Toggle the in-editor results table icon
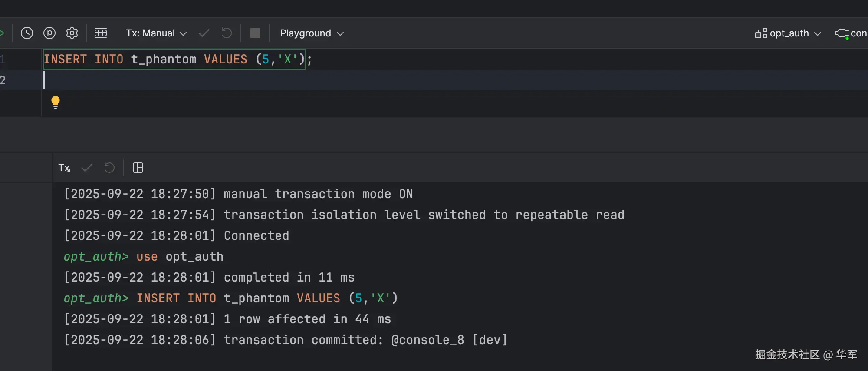The image size is (868, 371). coord(101,33)
